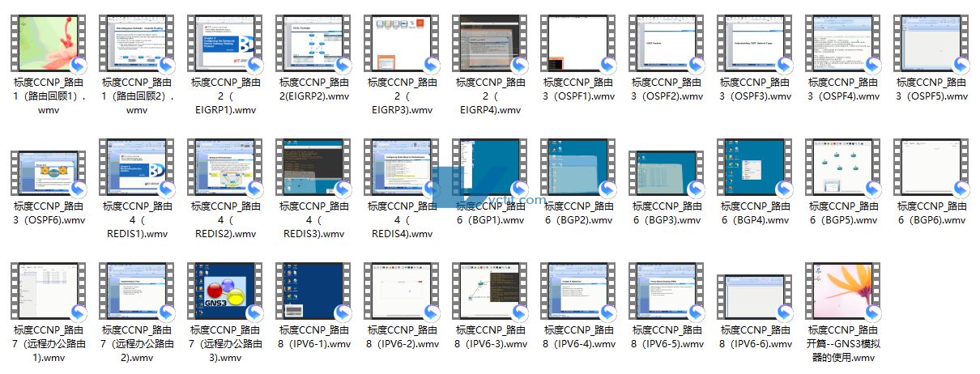
Task: Click file name text 路由8（IPV6-3).wmv
Action: (491, 337)
